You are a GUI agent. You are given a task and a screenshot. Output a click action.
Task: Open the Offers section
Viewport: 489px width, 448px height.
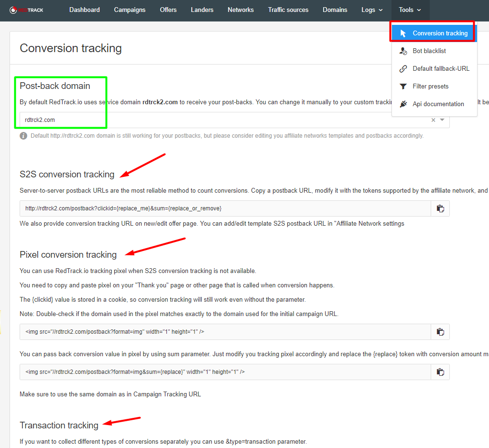(x=168, y=10)
